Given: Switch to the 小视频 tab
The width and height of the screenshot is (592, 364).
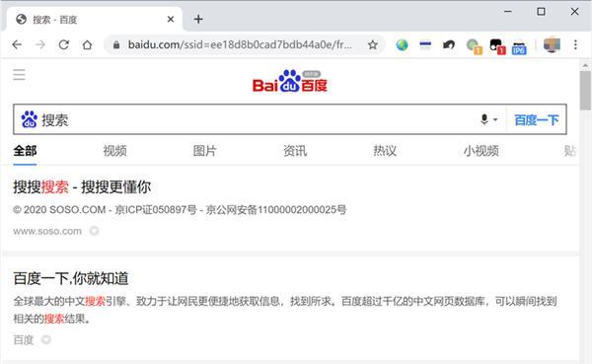Looking at the screenshot, I should pyautogui.click(x=481, y=151).
